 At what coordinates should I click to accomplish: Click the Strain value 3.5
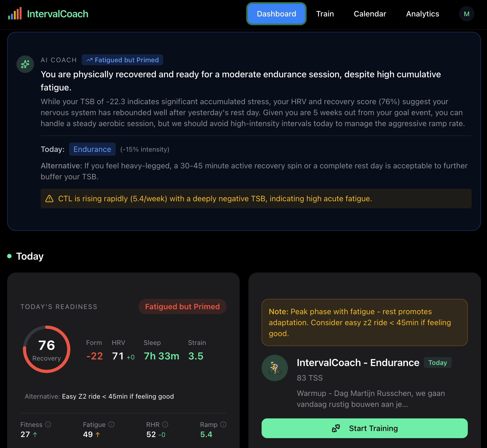click(x=196, y=356)
